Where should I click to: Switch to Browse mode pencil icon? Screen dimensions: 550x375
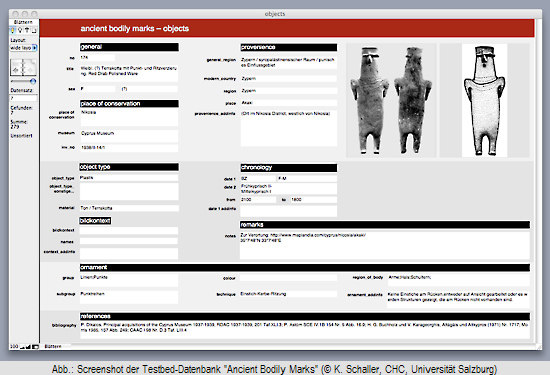tap(13, 31)
